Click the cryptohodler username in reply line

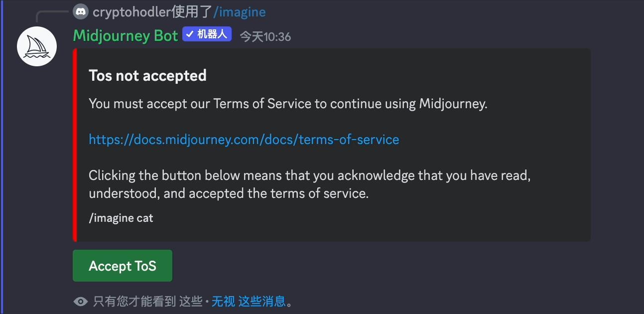tap(131, 11)
